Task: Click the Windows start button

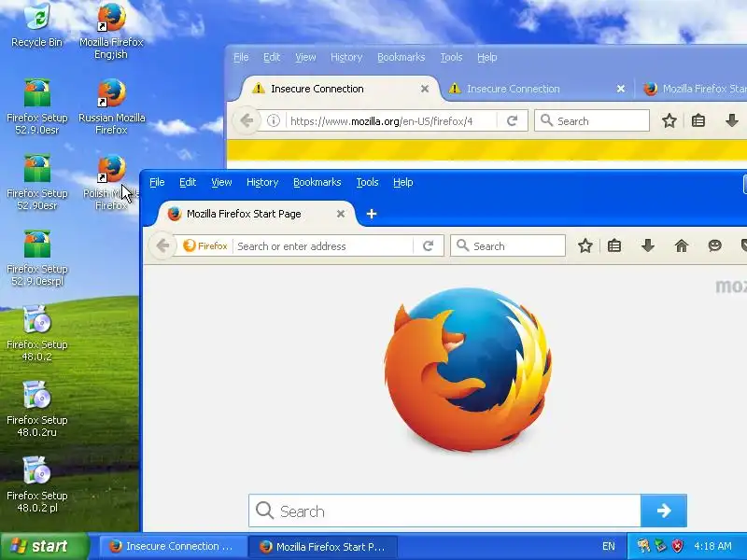Action: pyautogui.click(x=45, y=546)
